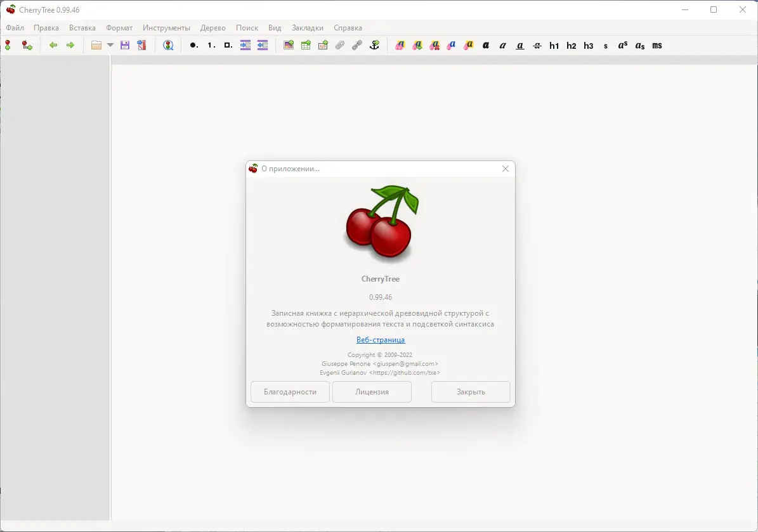Screen dimensions: 758x532
Task: Go forward with the green right arrow
Action: [x=70, y=46]
